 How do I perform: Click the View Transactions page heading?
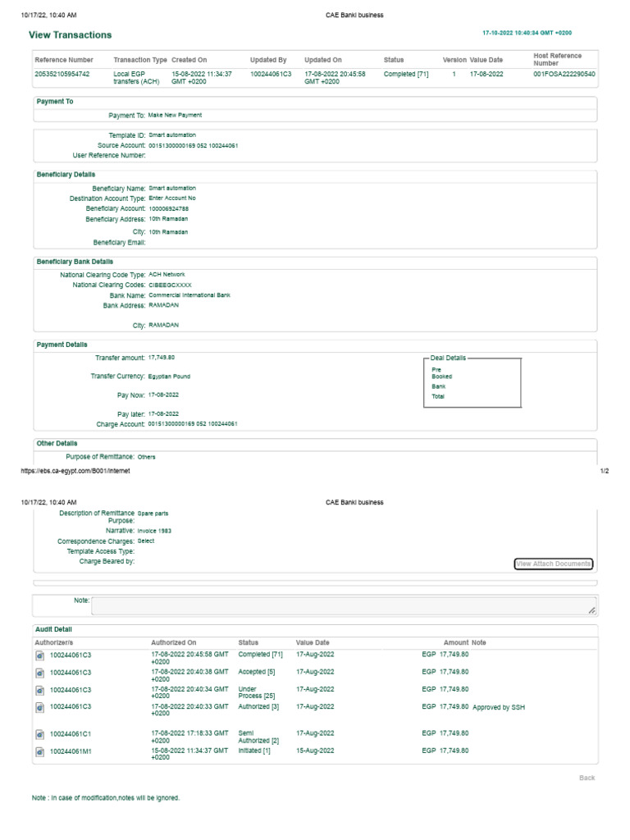[71, 34]
